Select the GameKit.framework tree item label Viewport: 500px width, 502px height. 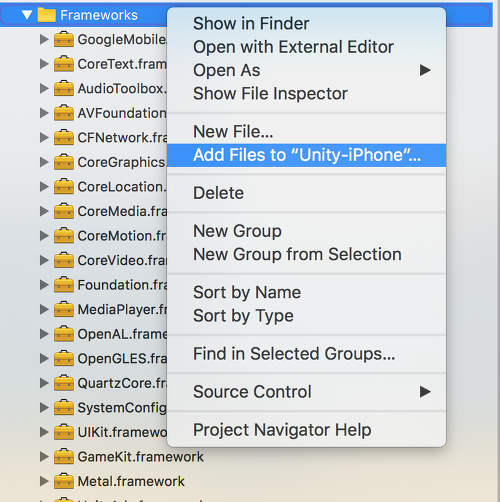[140, 457]
